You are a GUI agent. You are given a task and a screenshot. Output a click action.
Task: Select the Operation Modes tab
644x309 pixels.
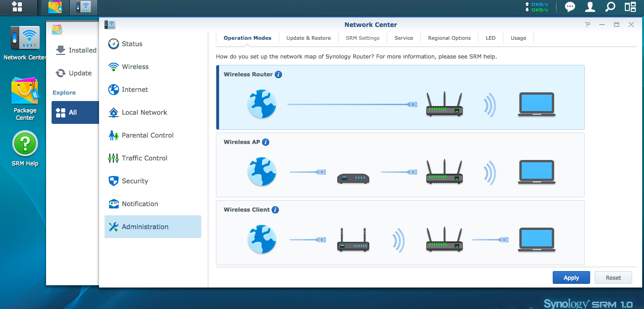click(x=247, y=38)
